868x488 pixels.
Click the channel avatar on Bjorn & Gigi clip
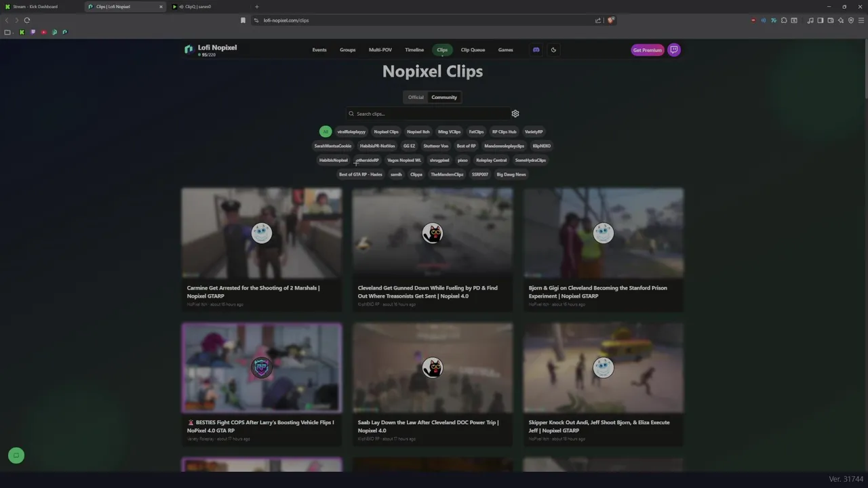[x=604, y=233]
